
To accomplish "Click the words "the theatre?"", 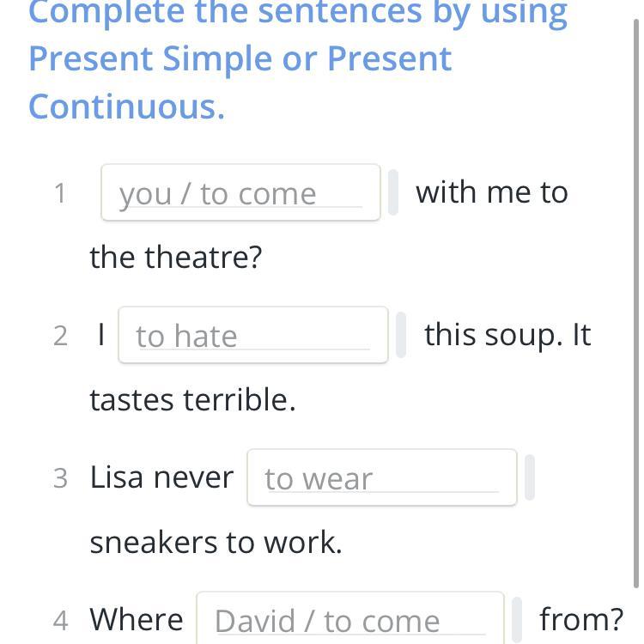I will (175, 257).
